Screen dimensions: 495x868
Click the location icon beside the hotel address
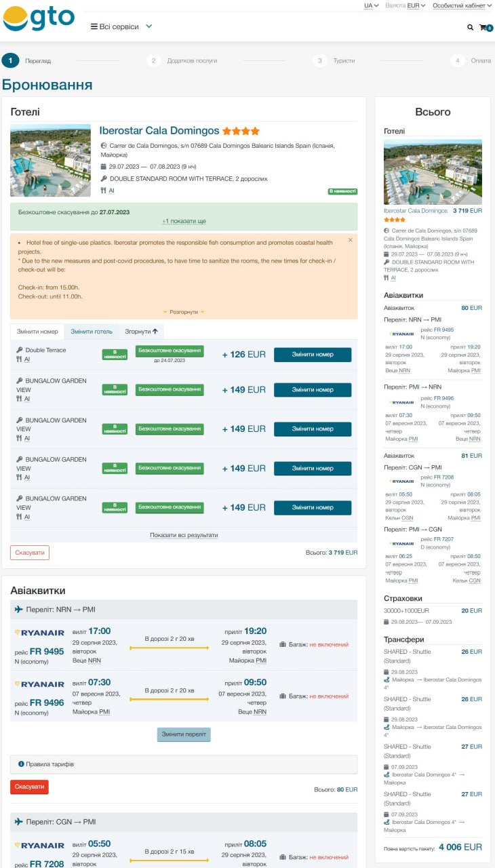pyautogui.click(x=104, y=145)
